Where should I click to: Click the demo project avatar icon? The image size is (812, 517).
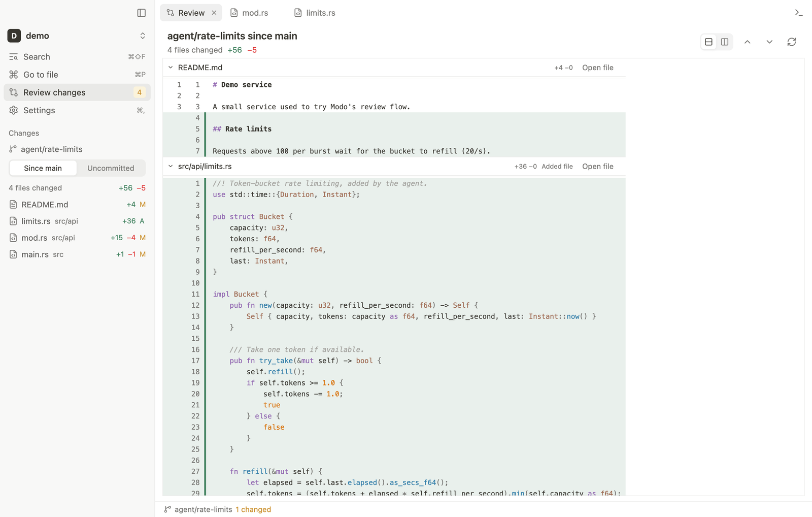[14, 36]
